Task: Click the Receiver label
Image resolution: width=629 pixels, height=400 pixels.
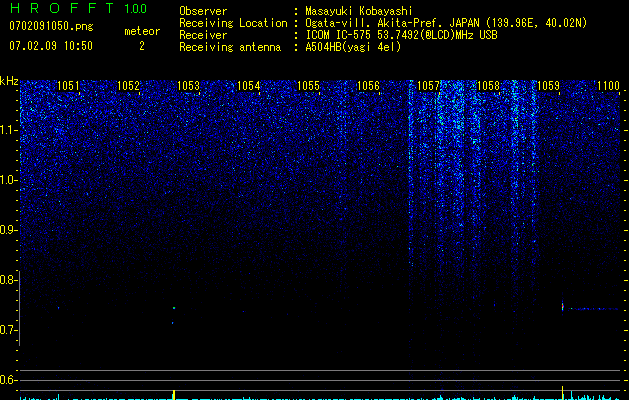Action: click(203, 35)
